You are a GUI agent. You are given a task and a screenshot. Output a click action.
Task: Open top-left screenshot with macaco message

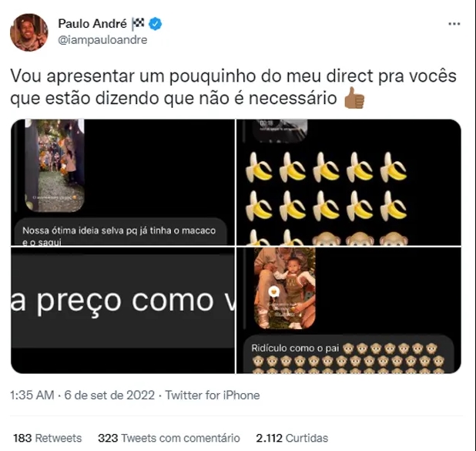[122, 183]
